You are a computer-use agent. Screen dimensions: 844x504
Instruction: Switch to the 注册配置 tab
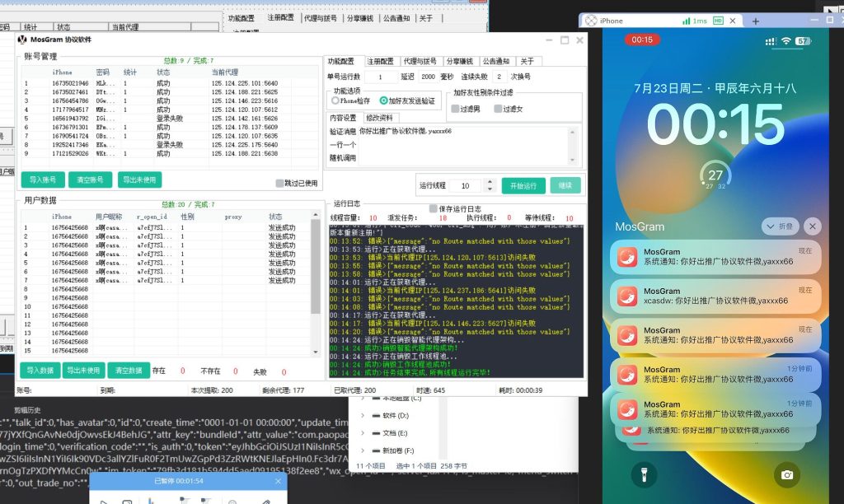click(381, 60)
